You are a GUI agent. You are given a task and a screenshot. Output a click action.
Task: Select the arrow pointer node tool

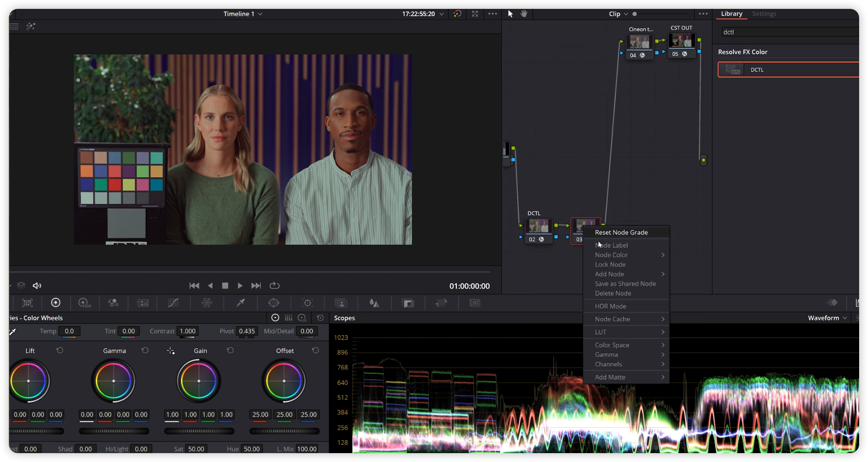(510, 14)
